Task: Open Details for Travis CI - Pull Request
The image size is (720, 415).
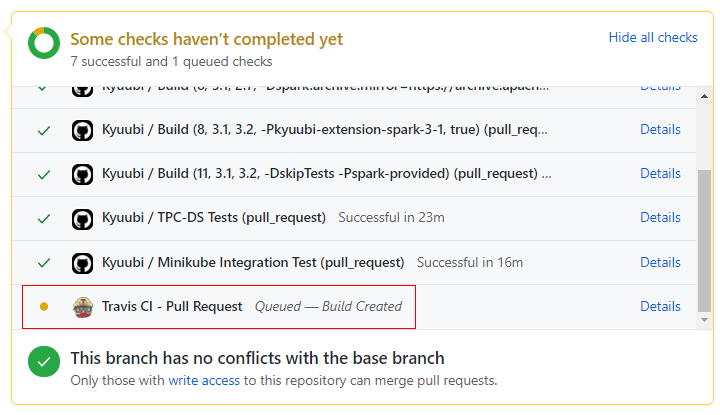Action: (x=660, y=306)
